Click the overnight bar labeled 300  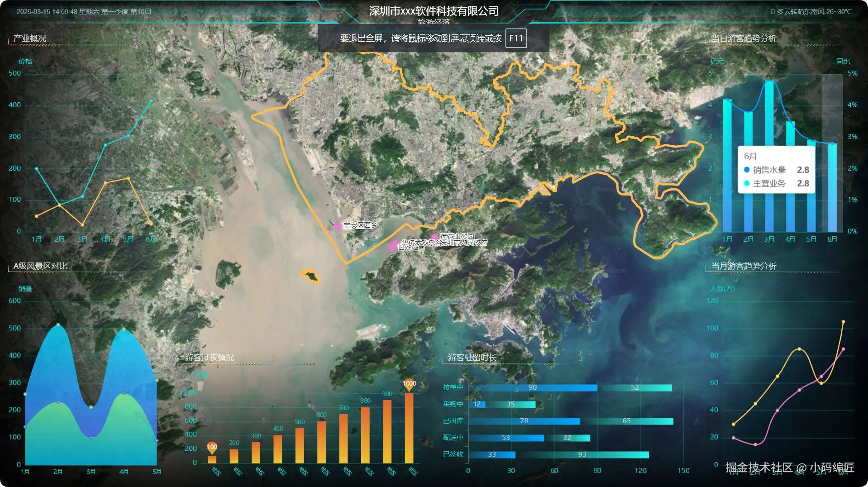pyautogui.click(x=256, y=453)
